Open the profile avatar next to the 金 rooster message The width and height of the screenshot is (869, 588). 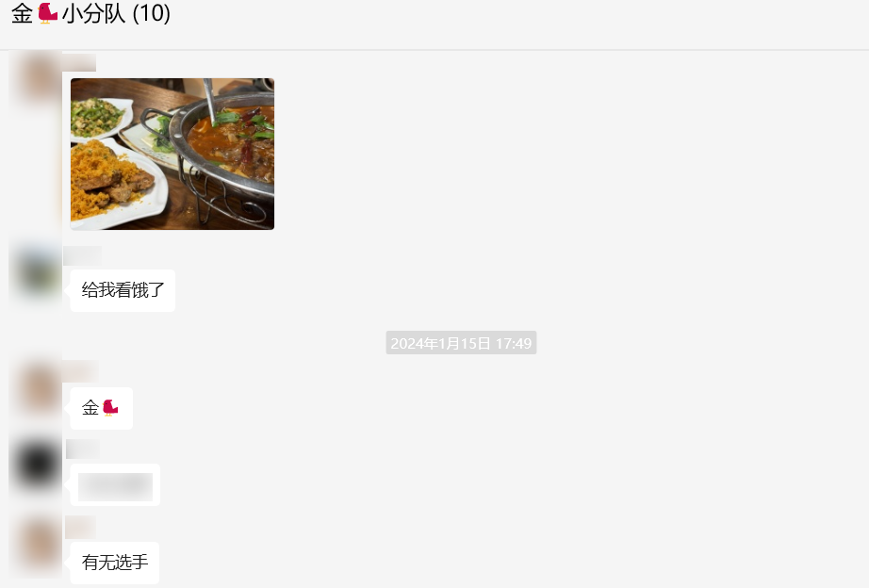pyautogui.click(x=36, y=388)
